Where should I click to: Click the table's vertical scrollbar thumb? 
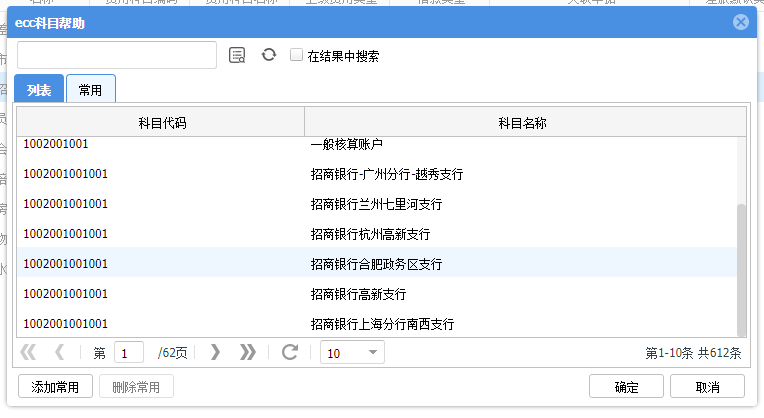click(x=741, y=270)
